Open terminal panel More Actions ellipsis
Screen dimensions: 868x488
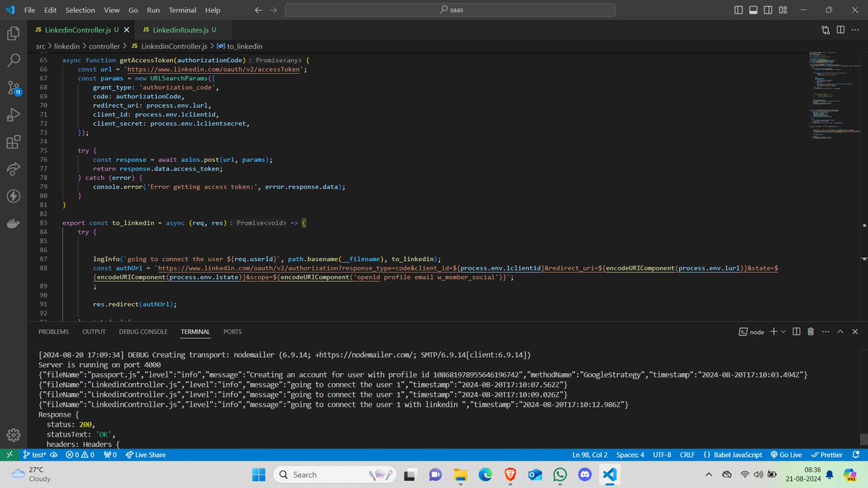pyautogui.click(x=825, y=331)
